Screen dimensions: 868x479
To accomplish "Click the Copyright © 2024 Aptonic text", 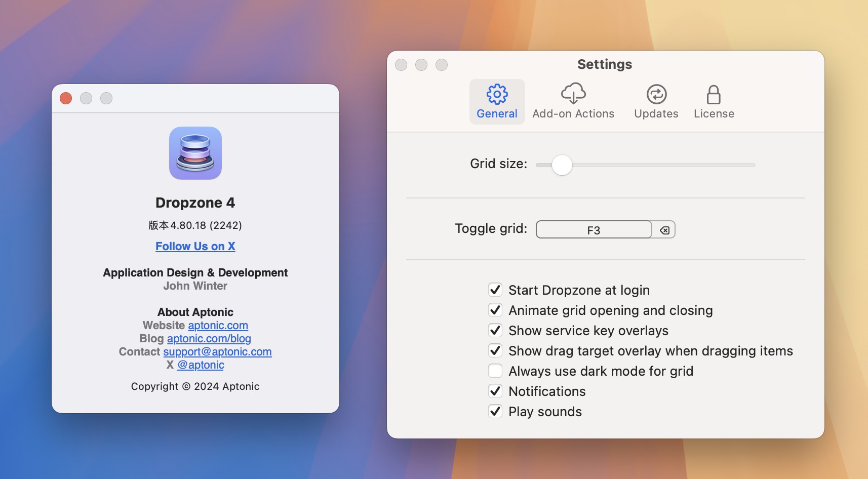I will (x=195, y=386).
